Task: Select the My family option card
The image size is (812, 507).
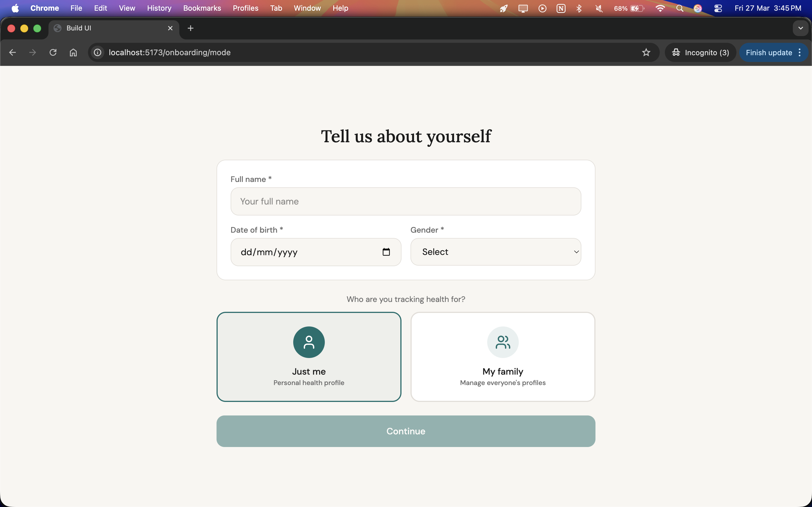Action: click(x=503, y=356)
